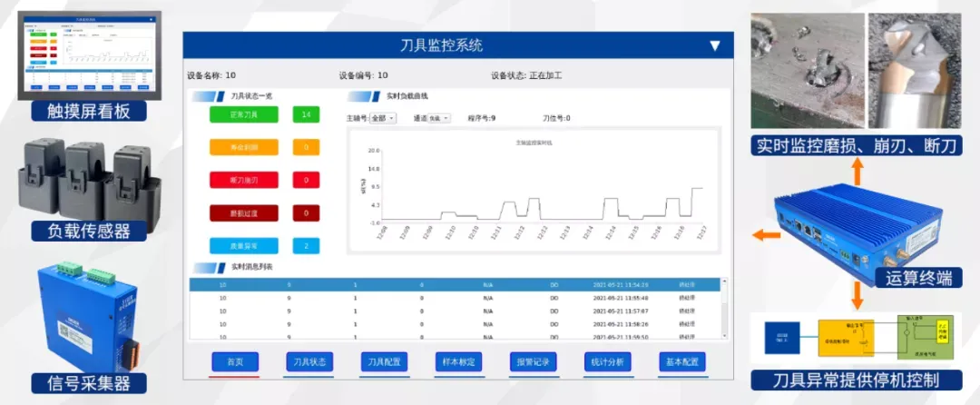Click the light blue count badge showing 2
This screenshot has width=980, height=405.
coord(307,245)
